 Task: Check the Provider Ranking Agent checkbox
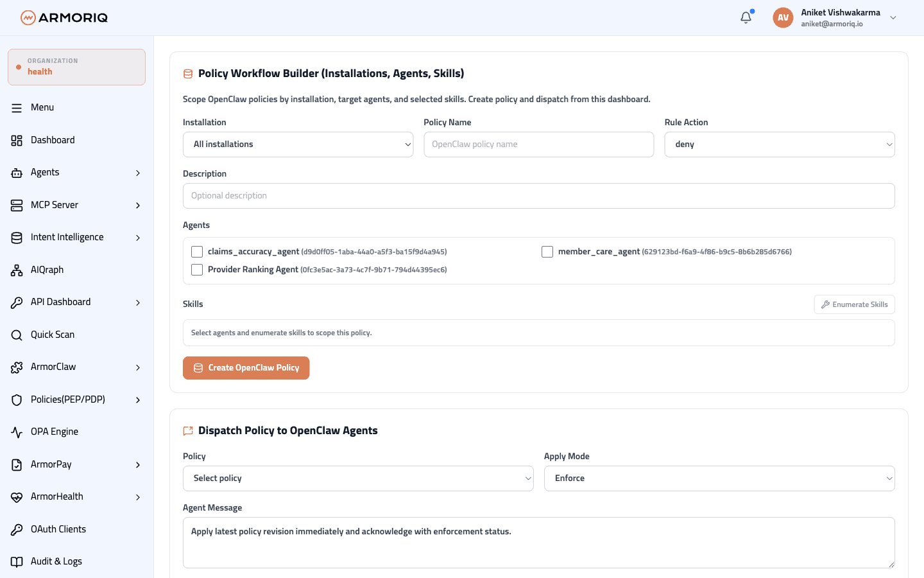tap(197, 270)
